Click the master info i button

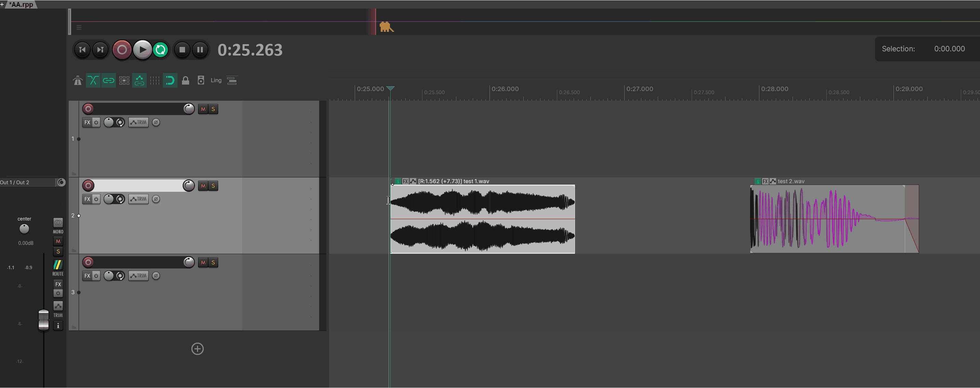coord(58,326)
